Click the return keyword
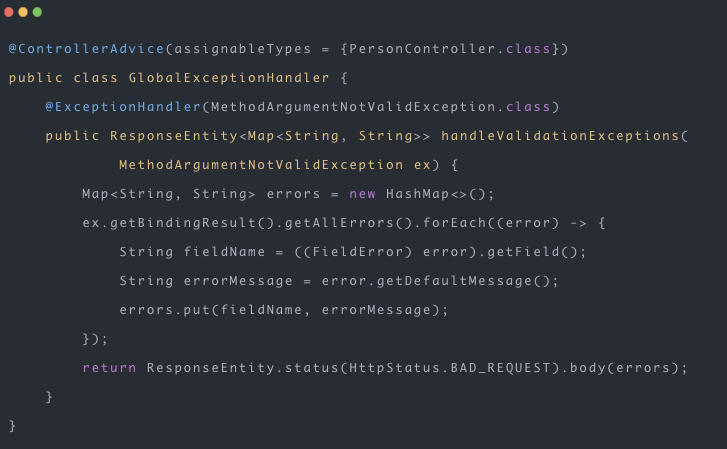The height and width of the screenshot is (449, 727). point(110,368)
